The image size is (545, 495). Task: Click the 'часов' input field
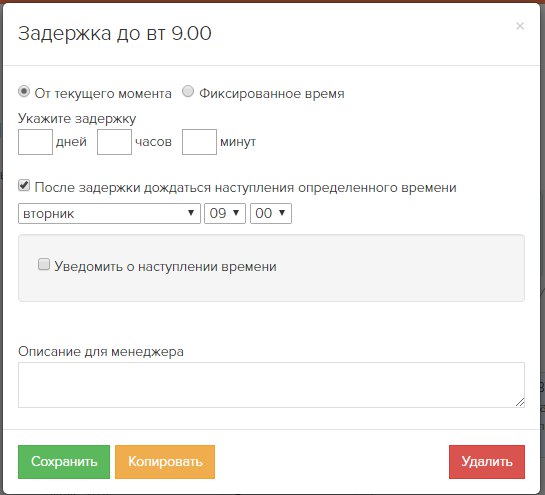tap(114, 142)
